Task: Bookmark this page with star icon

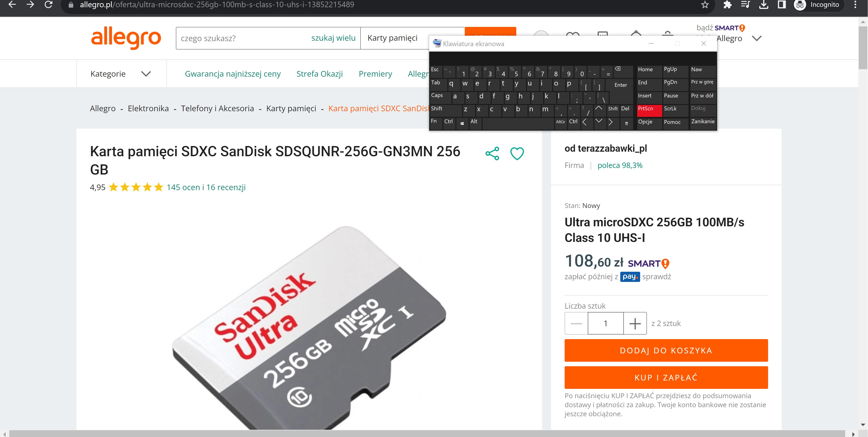Action: pyautogui.click(x=705, y=5)
